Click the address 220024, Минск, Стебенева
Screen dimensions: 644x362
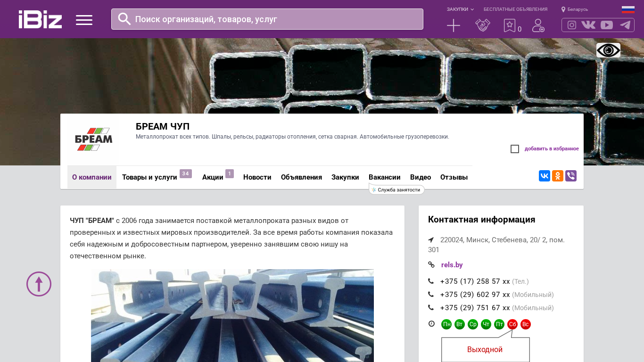496,245
